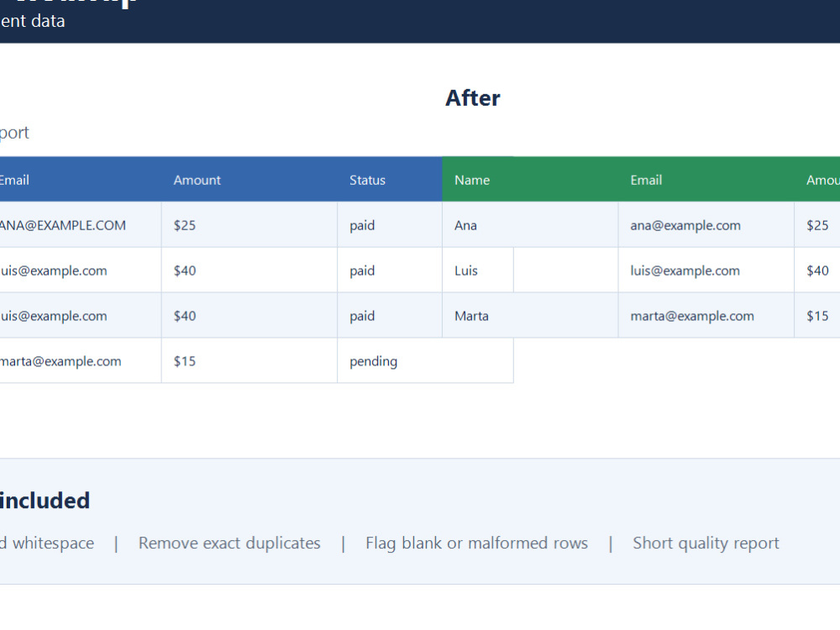Select the pending status cell
Image resolution: width=840 pixels, height=630 pixels.
[x=425, y=361]
